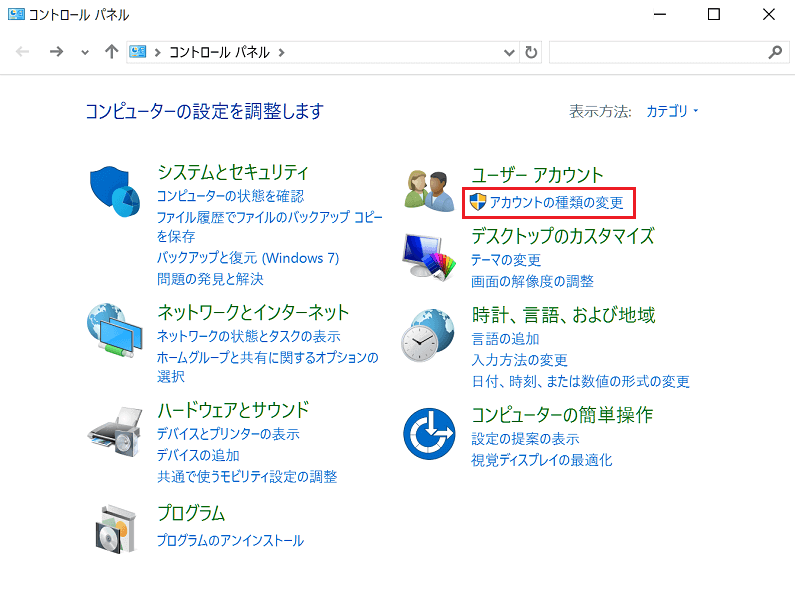Click the search magnifier icon

pos(775,52)
